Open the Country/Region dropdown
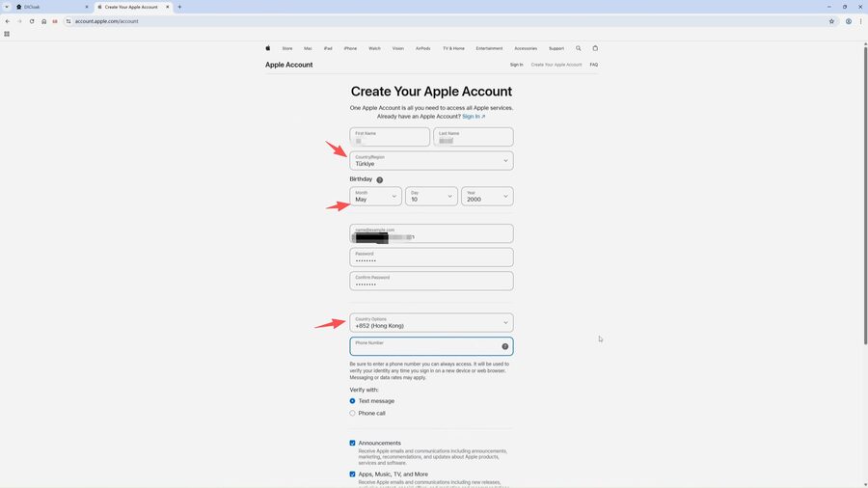 pos(431,160)
